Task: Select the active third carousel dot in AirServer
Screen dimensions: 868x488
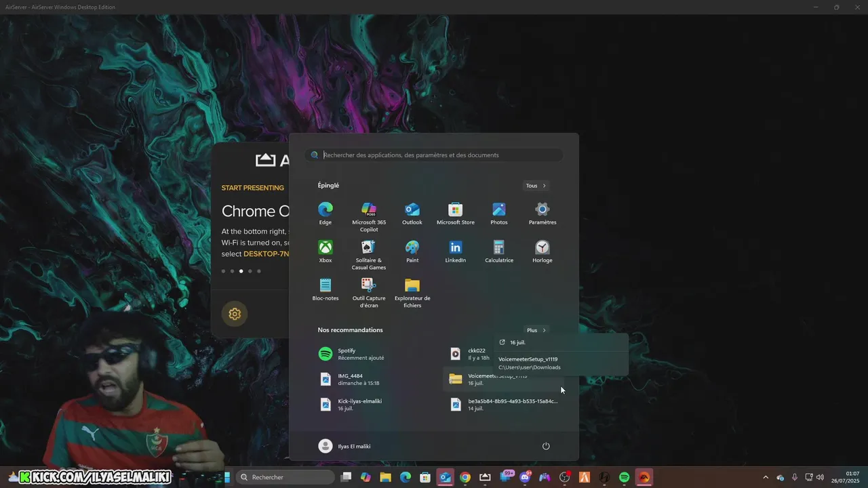Action: point(241,271)
